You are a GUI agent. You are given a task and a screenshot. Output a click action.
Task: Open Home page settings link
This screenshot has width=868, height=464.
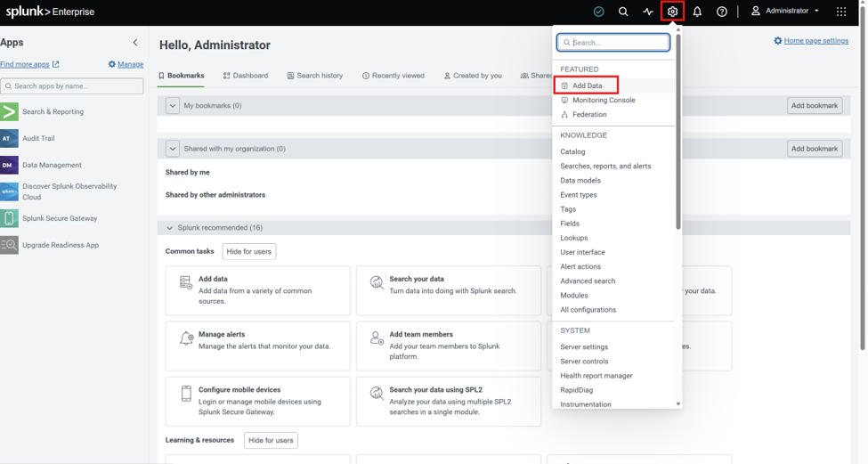811,40
